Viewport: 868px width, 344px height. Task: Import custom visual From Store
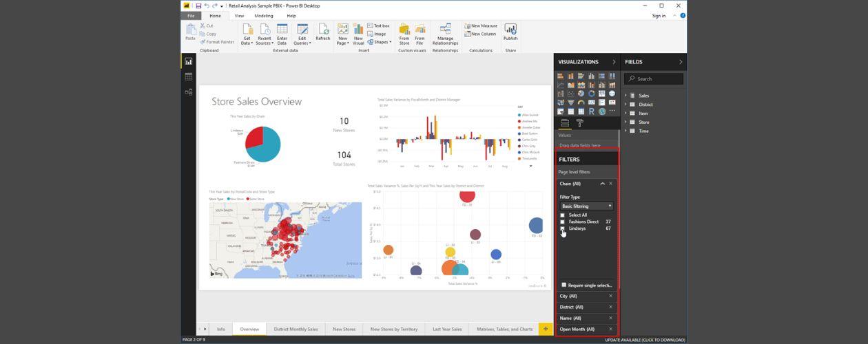coord(404,34)
